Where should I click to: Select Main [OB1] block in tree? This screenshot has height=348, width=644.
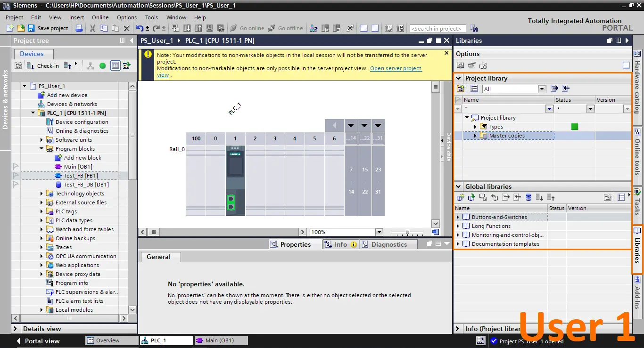coord(78,167)
